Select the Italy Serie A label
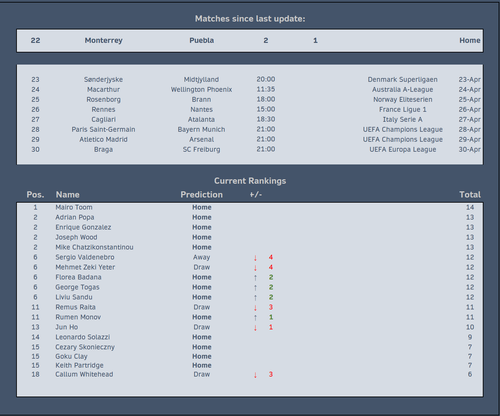 click(403, 119)
